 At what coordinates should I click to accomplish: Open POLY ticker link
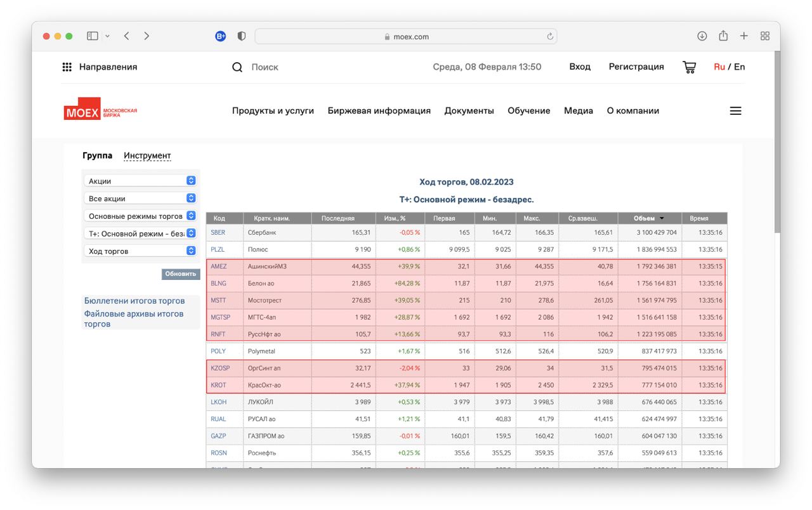pyautogui.click(x=218, y=351)
